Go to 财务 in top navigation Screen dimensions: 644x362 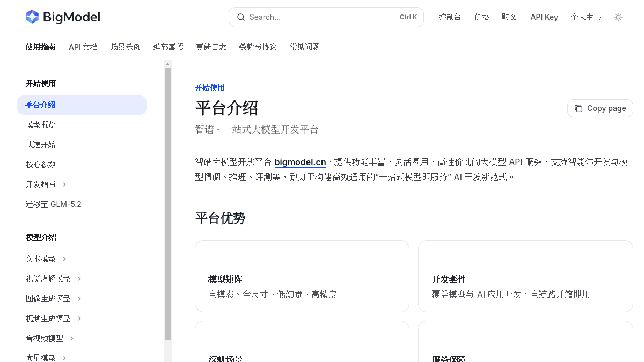pos(510,17)
